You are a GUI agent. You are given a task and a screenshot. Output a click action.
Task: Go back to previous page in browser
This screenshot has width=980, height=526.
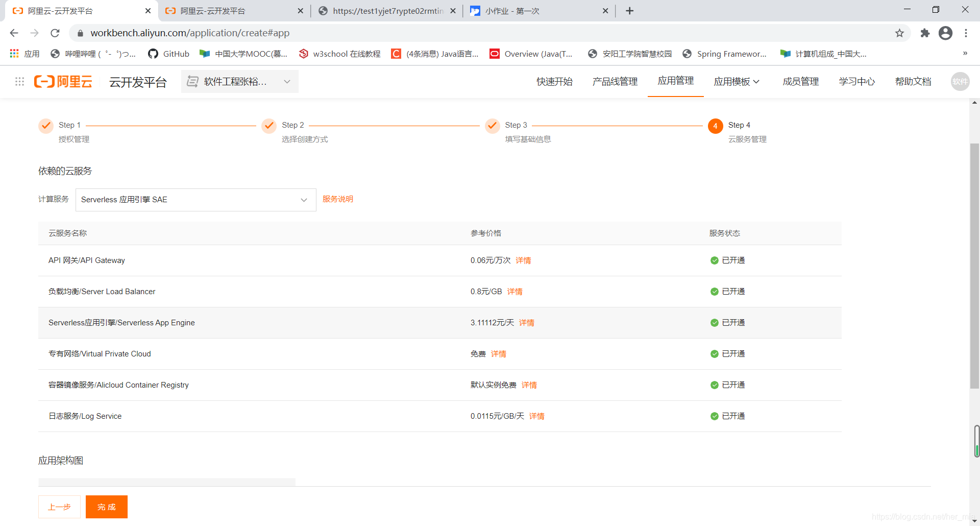point(14,33)
